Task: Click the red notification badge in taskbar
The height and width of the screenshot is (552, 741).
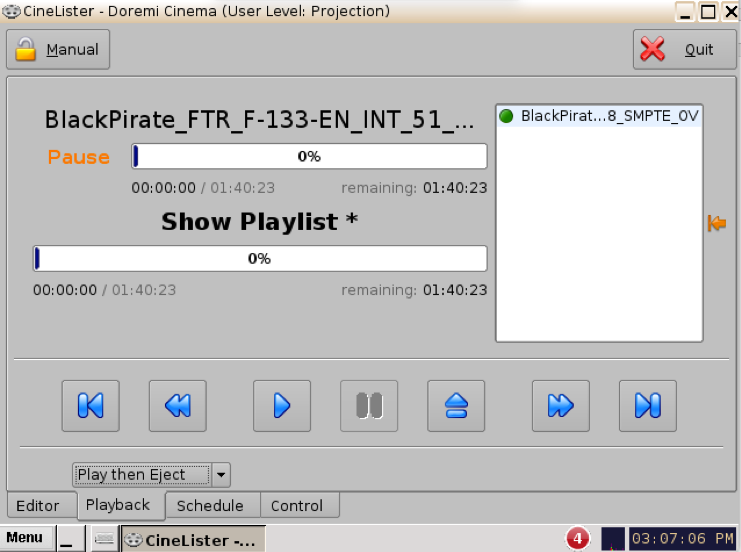Action: click(x=577, y=539)
